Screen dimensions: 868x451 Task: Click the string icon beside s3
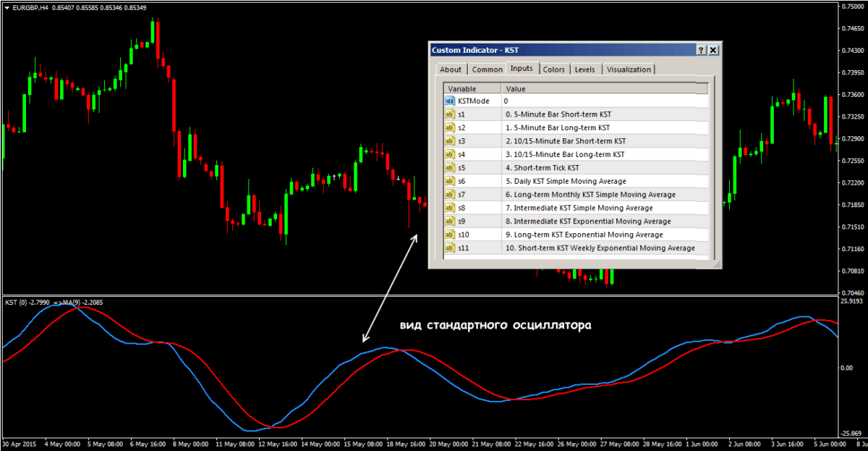[x=449, y=141]
